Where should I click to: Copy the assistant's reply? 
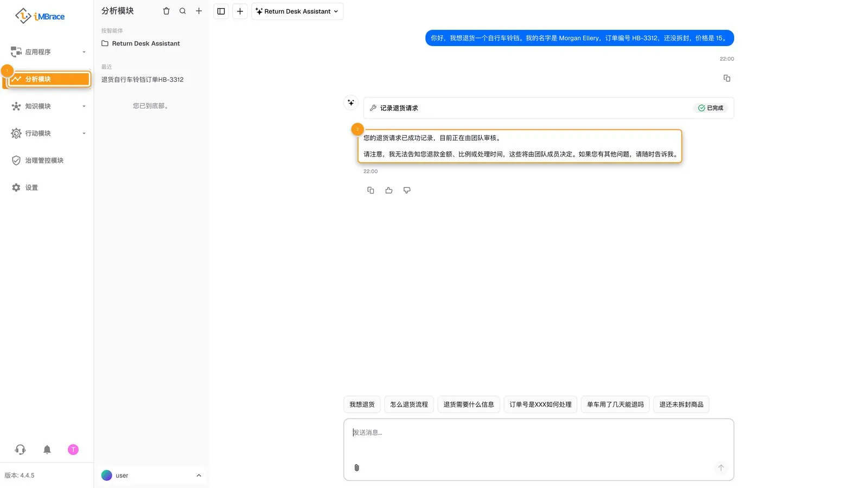(x=371, y=190)
